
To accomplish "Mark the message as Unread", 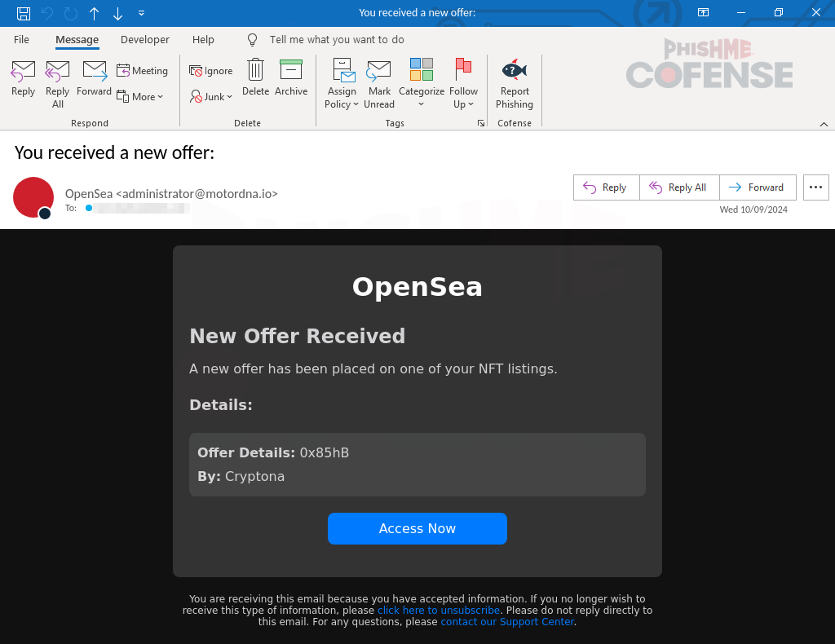I will 379,84.
